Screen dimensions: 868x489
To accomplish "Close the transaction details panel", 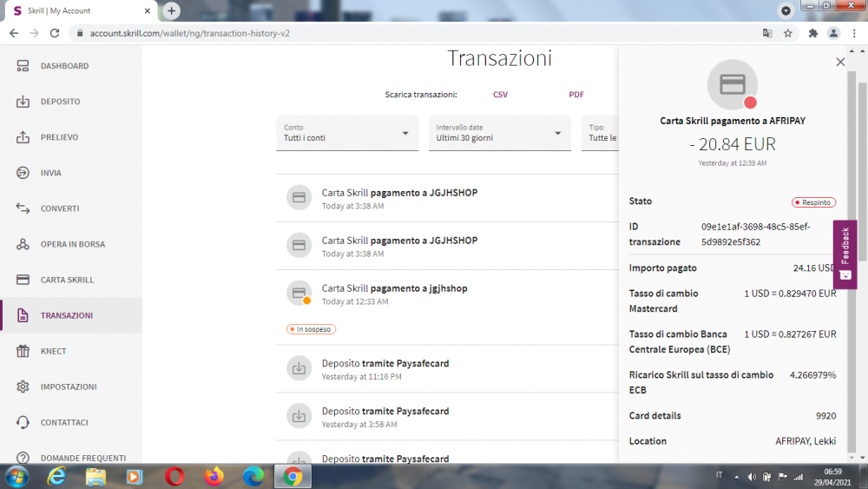I will 840,62.
